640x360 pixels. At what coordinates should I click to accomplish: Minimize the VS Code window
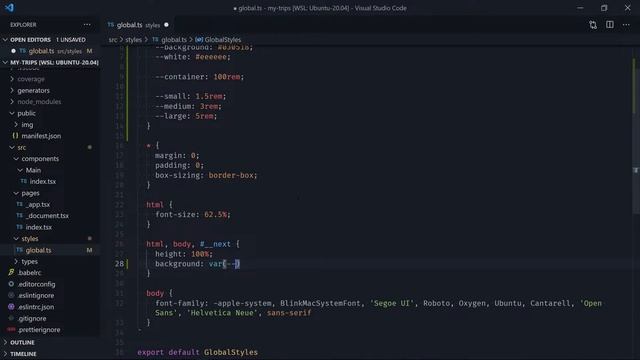pos(580,8)
